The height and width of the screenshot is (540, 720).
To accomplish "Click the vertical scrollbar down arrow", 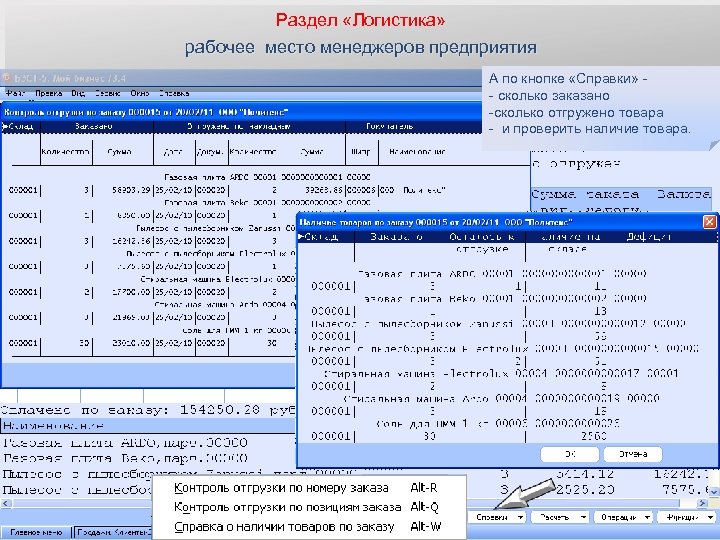I will click(x=714, y=492).
